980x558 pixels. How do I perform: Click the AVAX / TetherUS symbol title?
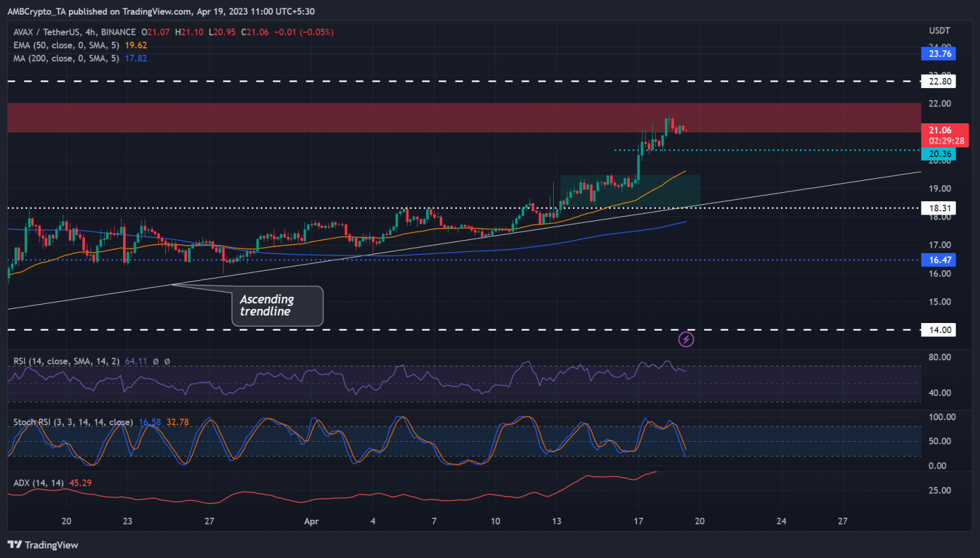[x=75, y=32]
